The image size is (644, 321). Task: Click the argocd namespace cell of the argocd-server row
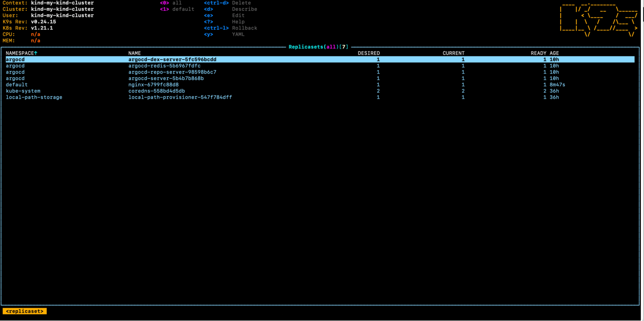point(15,78)
